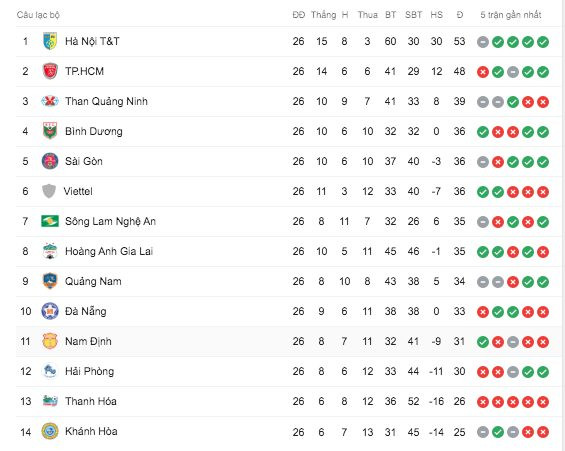Click the Than Quảng Ninh club logo
This screenshot has height=451, width=565.
[x=50, y=101]
